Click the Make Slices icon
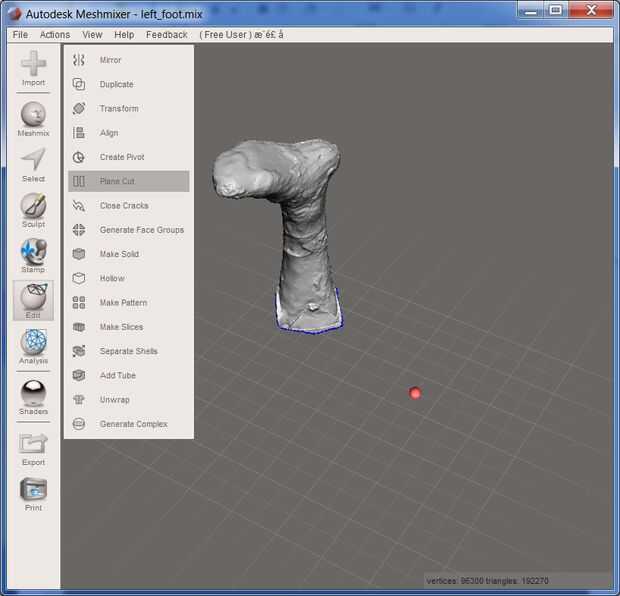The height and width of the screenshot is (596, 620). coord(79,327)
